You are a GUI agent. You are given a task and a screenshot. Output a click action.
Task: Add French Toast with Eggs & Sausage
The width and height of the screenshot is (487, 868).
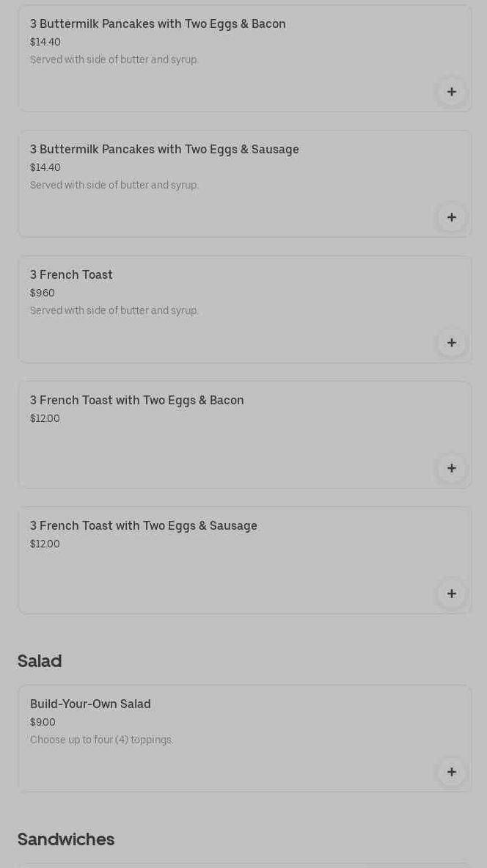[451, 594]
